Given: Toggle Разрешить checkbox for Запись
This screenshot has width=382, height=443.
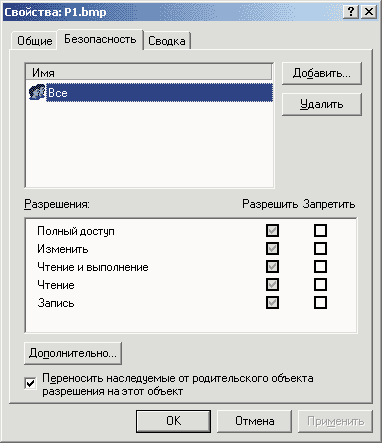Looking at the screenshot, I should tap(272, 302).
